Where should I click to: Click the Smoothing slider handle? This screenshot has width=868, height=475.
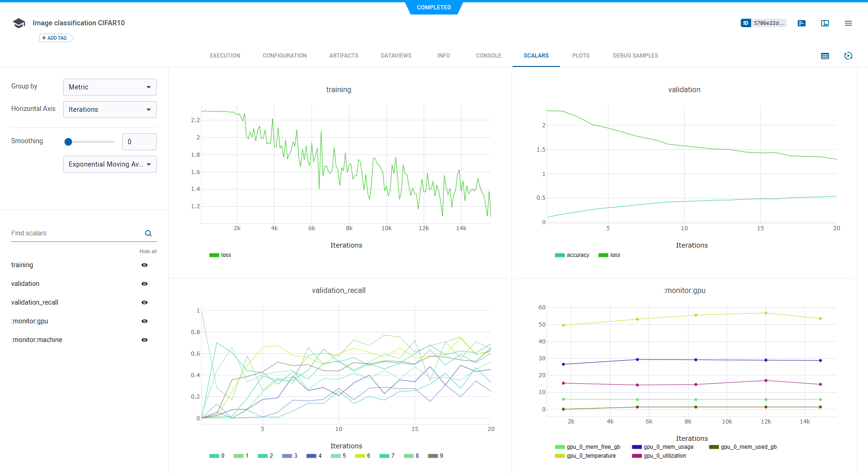pyautogui.click(x=68, y=142)
